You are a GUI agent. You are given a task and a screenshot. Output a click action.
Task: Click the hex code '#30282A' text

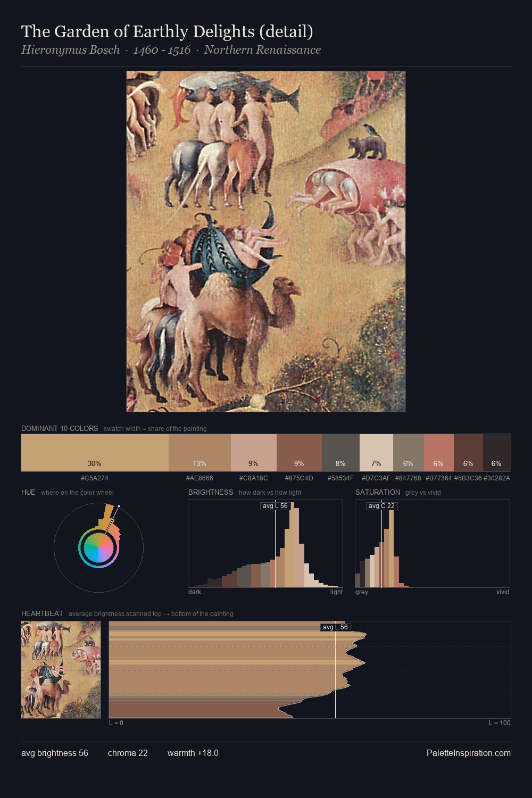coord(497,478)
